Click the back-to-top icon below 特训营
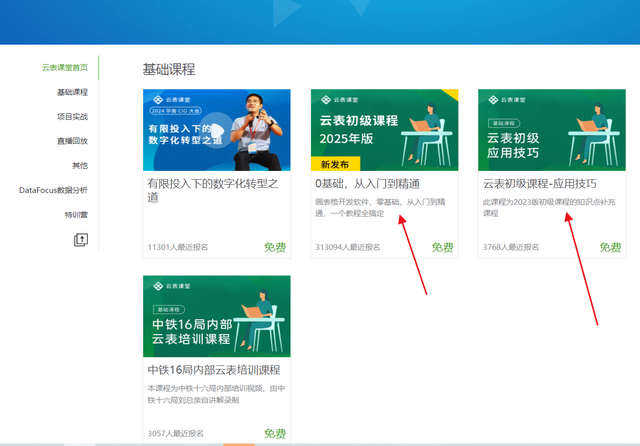The height and width of the screenshot is (446, 640). [x=81, y=240]
